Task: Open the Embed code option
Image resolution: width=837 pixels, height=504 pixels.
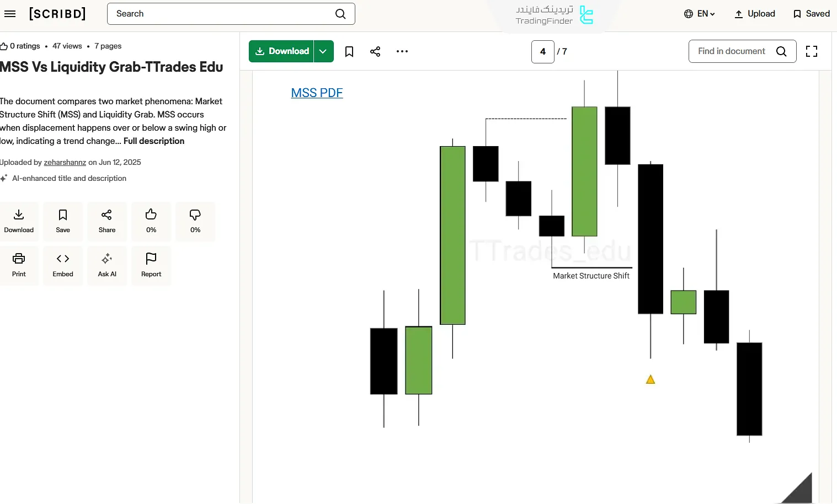Action: [63, 265]
